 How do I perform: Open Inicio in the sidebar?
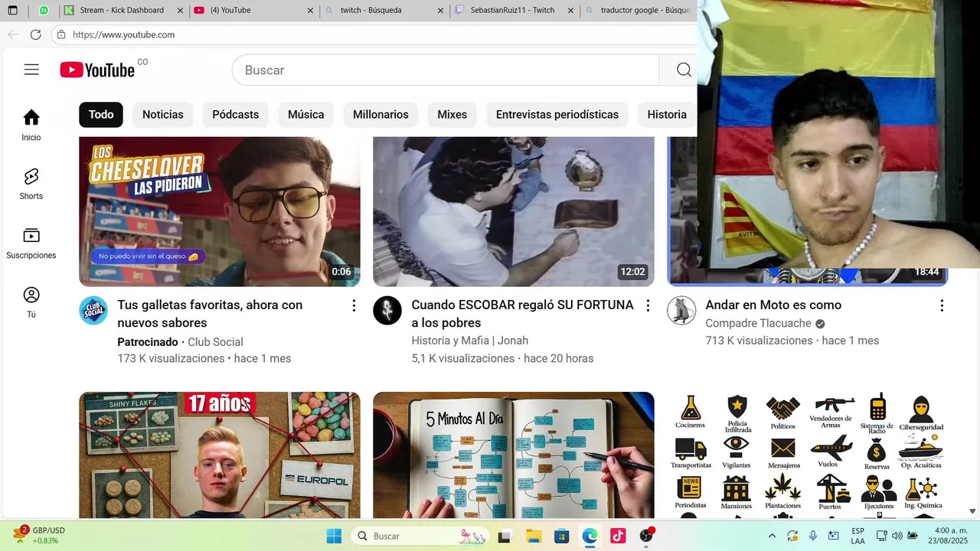(x=31, y=125)
